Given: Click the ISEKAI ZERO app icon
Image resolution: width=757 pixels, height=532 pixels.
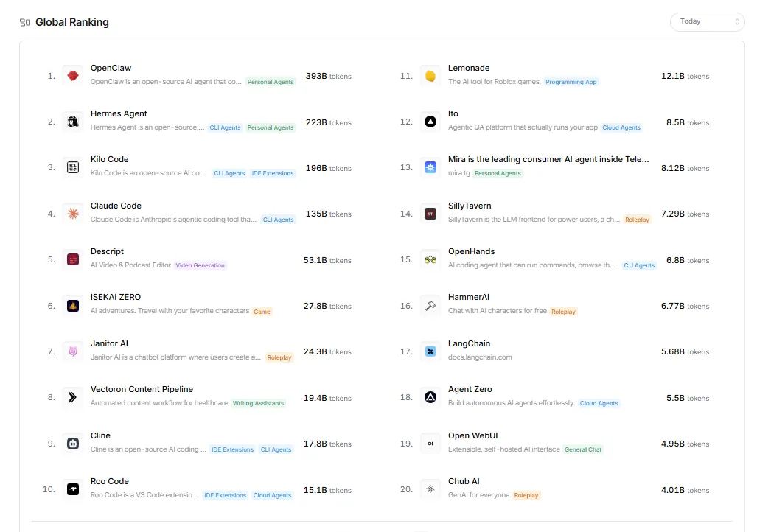Looking at the screenshot, I should pos(73,306).
